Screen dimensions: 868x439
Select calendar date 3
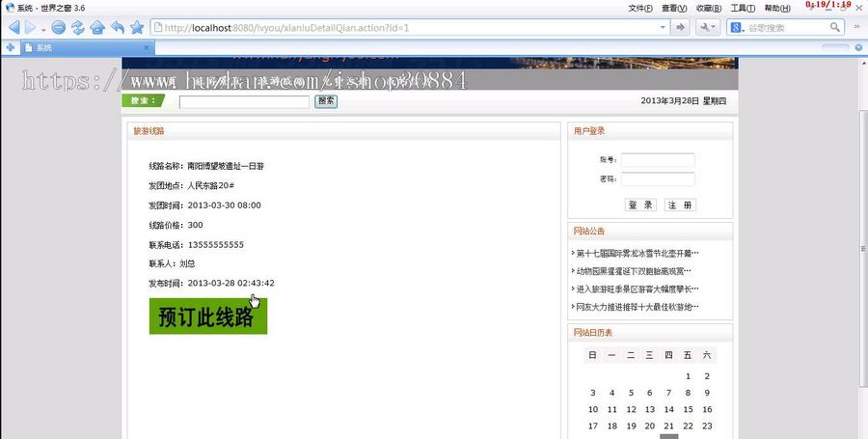pyautogui.click(x=593, y=393)
